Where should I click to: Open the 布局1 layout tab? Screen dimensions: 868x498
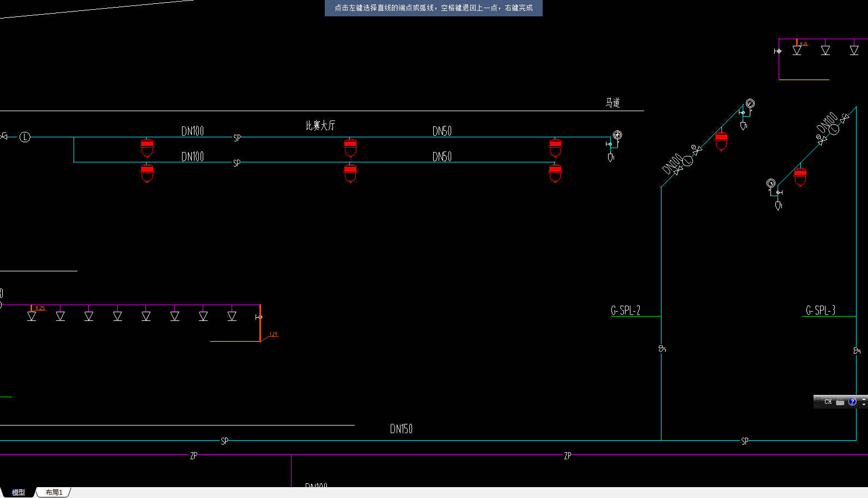[x=54, y=492]
